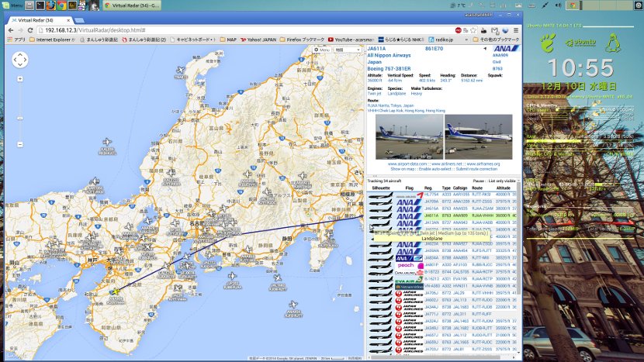The height and width of the screenshot is (362, 644).
Task: Zoom out with the map minus button
Action: point(20,144)
